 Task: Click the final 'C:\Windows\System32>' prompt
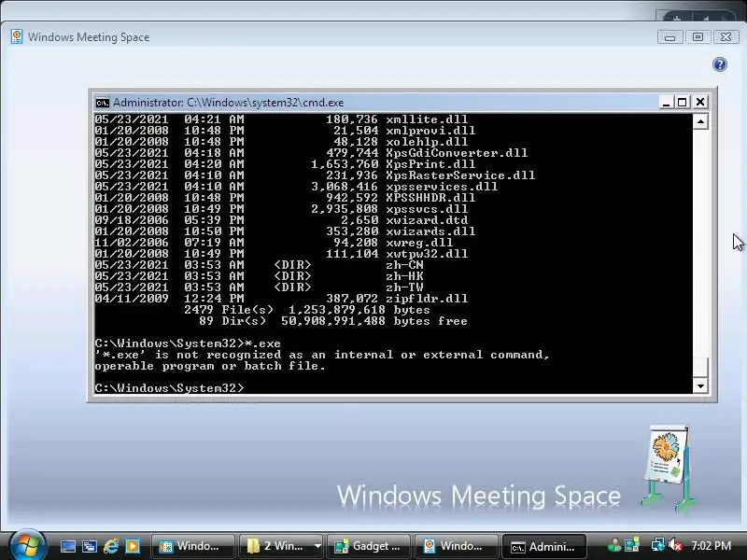tap(169, 388)
